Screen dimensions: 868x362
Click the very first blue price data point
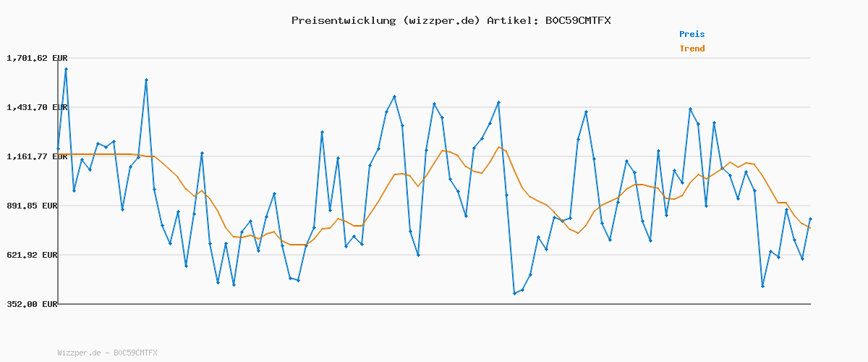tap(58, 149)
